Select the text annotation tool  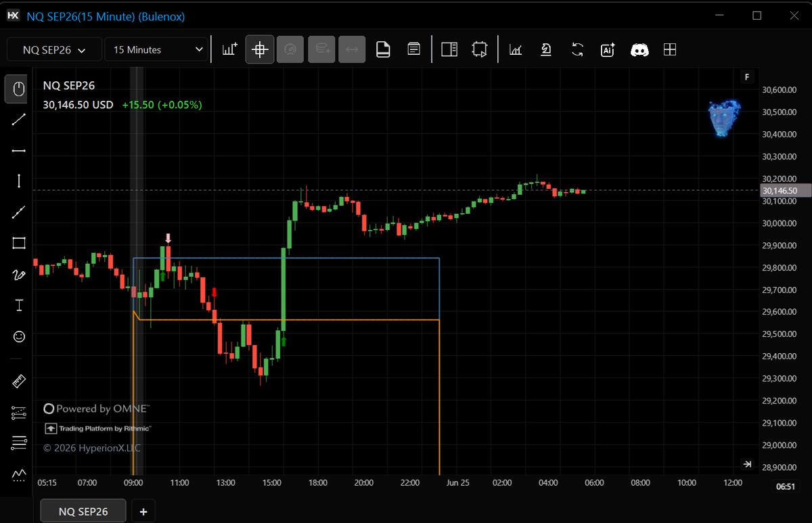click(x=19, y=305)
